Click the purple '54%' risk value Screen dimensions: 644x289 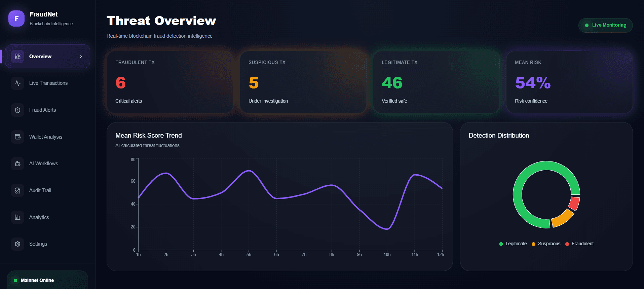(533, 83)
